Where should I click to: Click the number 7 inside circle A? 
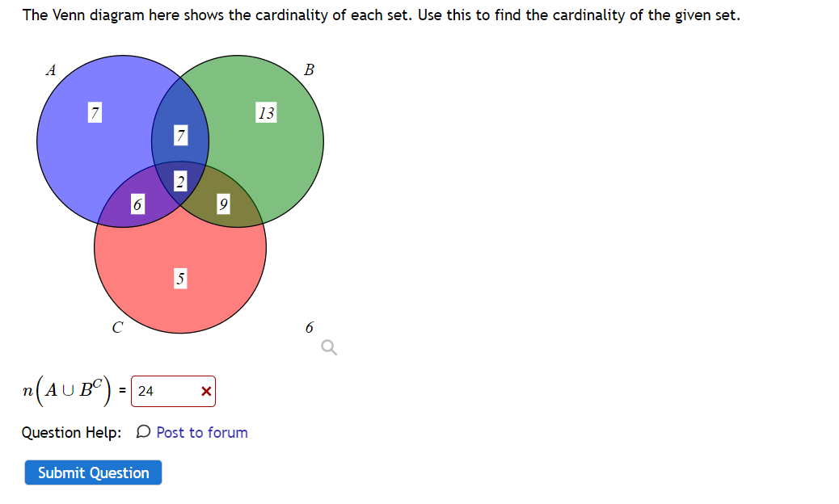pyautogui.click(x=94, y=113)
